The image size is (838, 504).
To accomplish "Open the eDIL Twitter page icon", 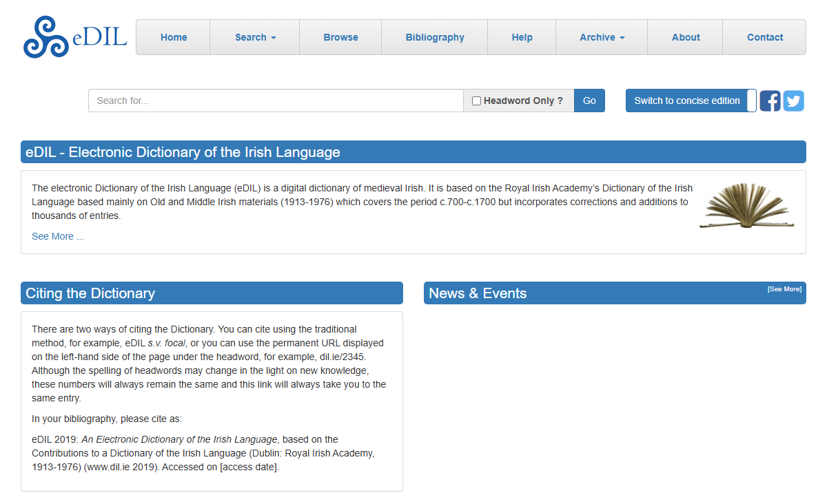I will click(794, 101).
